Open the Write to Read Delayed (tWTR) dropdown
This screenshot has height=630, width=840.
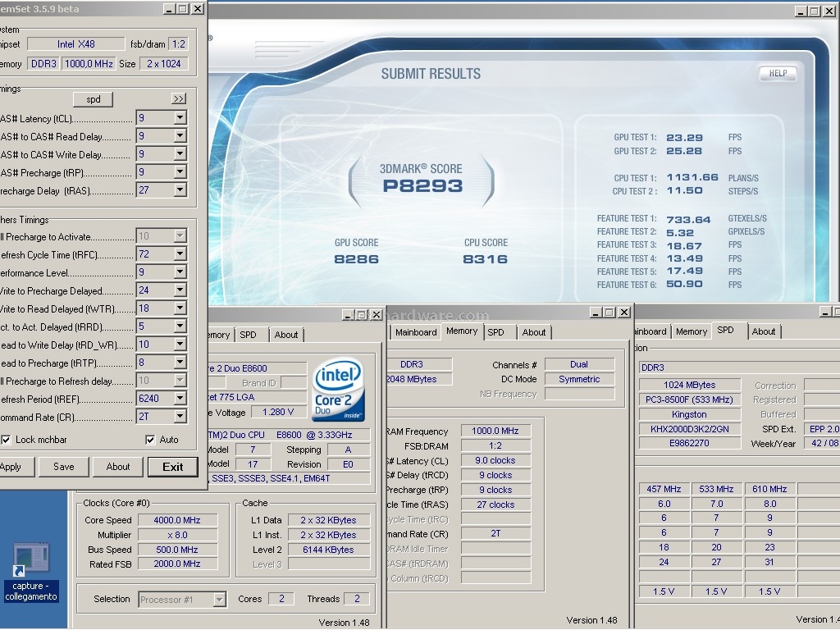click(x=180, y=308)
